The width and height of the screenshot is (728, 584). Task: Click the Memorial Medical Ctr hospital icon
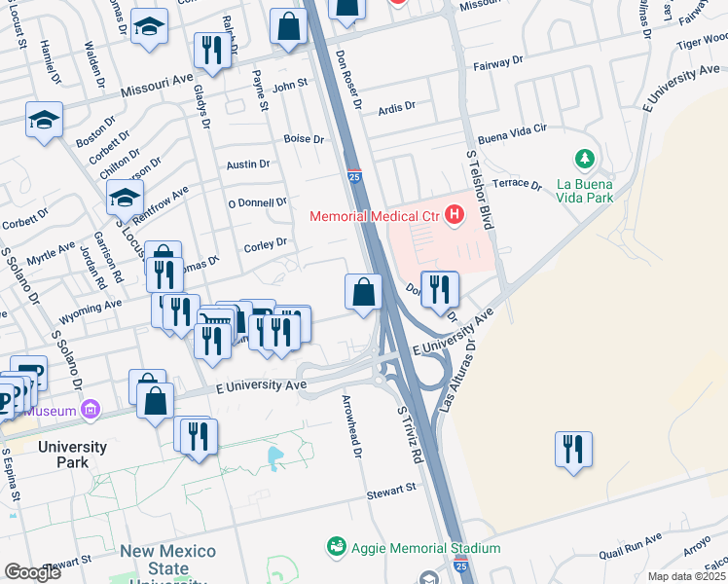pos(455,215)
